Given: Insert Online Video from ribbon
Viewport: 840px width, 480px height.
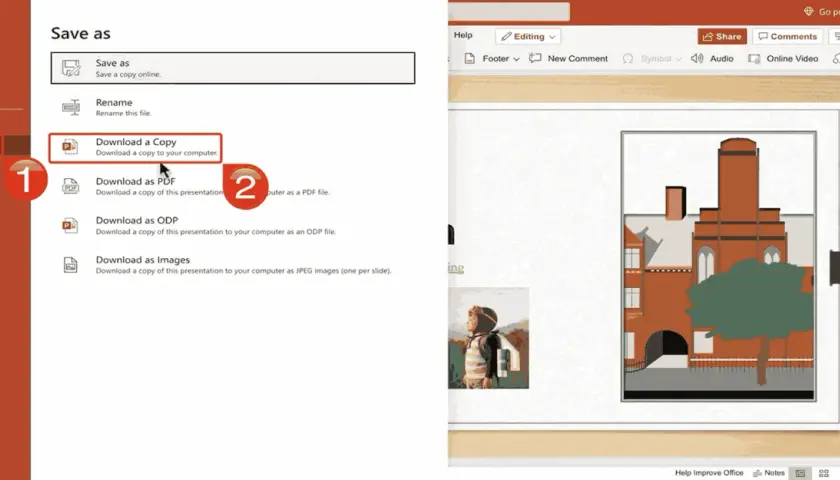Looking at the screenshot, I should click(x=784, y=58).
